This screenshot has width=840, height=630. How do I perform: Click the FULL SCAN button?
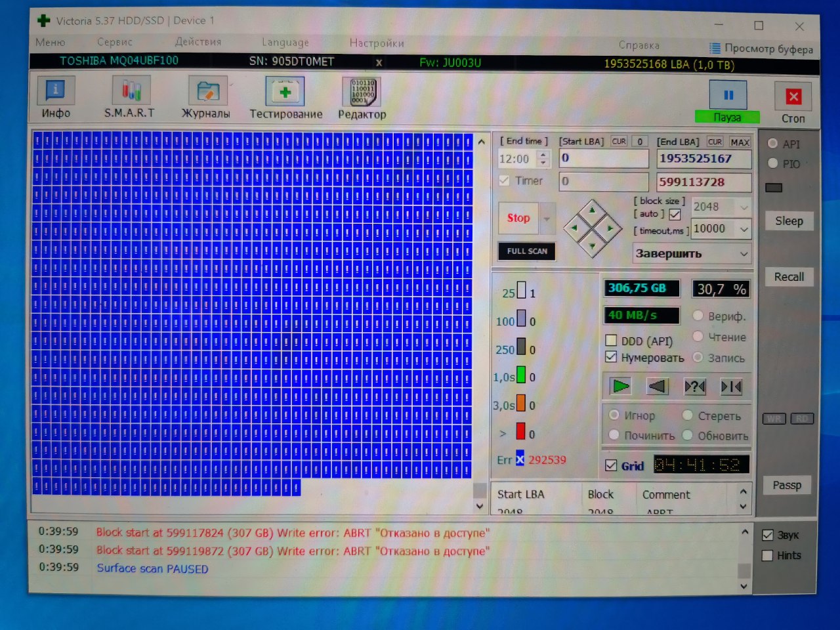(527, 251)
